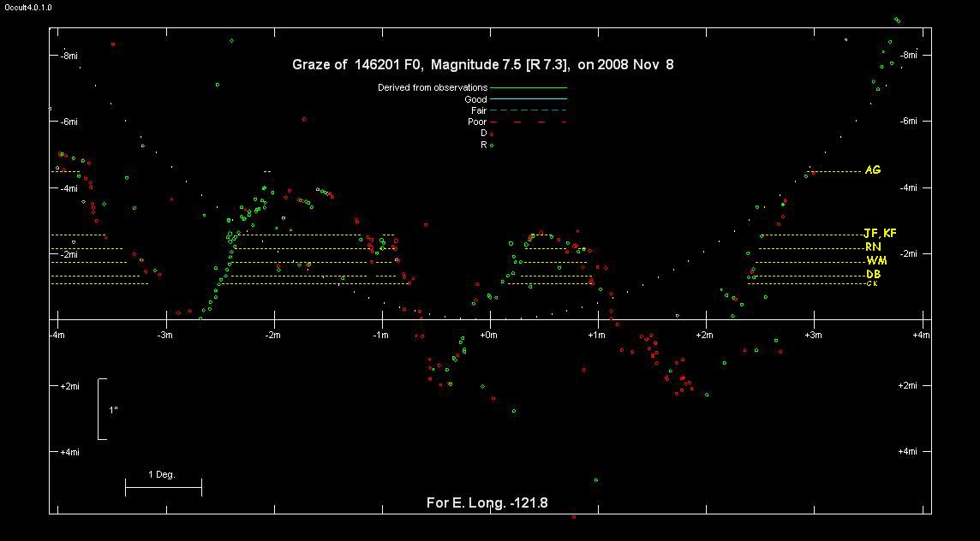Image resolution: width=980 pixels, height=541 pixels.
Task: Click the dashed cyan 'Fair' line sample
Action: [529, 110]
